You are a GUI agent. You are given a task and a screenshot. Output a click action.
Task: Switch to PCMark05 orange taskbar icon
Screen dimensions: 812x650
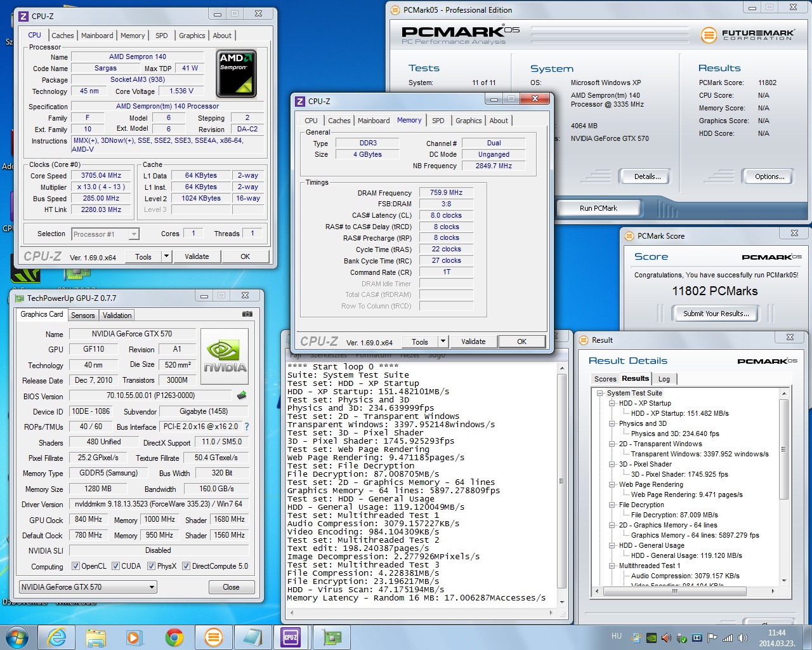point(214,637)
